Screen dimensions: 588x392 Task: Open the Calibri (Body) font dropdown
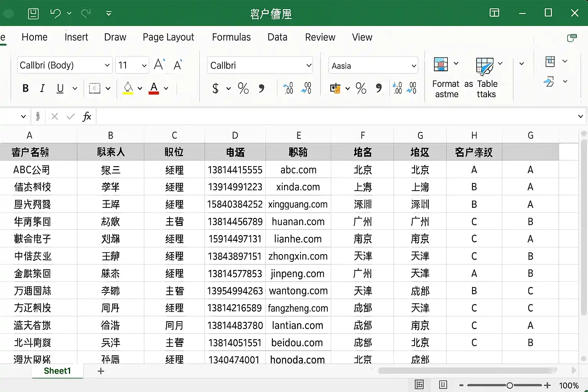[107, 65]
